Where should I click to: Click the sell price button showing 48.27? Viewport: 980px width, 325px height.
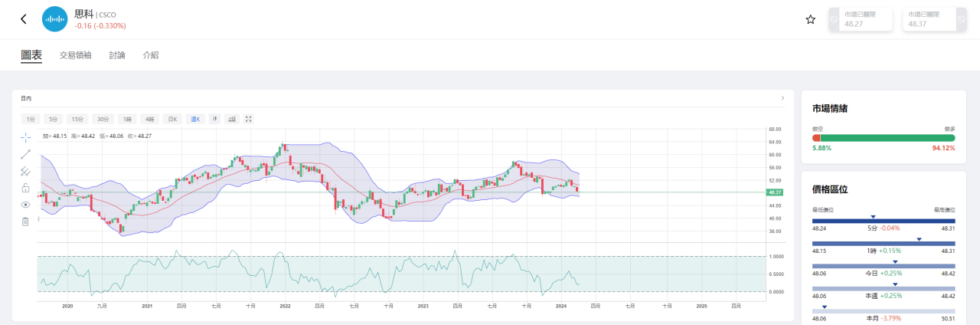click(x=861, y=19)
